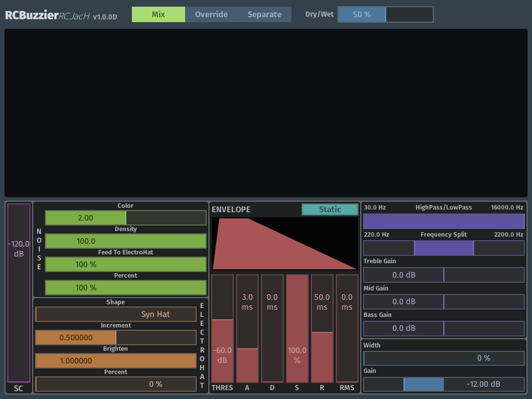Adjust the Sustain 100.0 % slider
The height and width of the screenshot is (399, 532).
(x=297, y=329)
